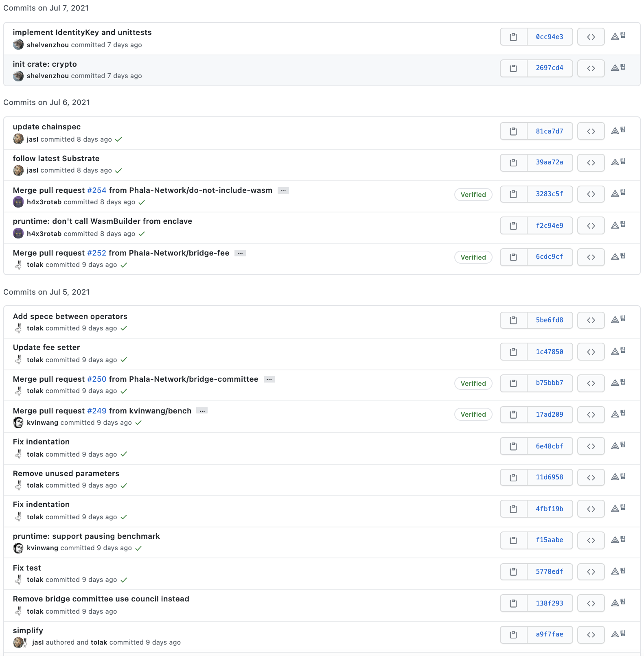This screenshot has height=656, width=644.
Task: Copy the full SHA for commit 3283c5f
Action: tap(513, 194)
